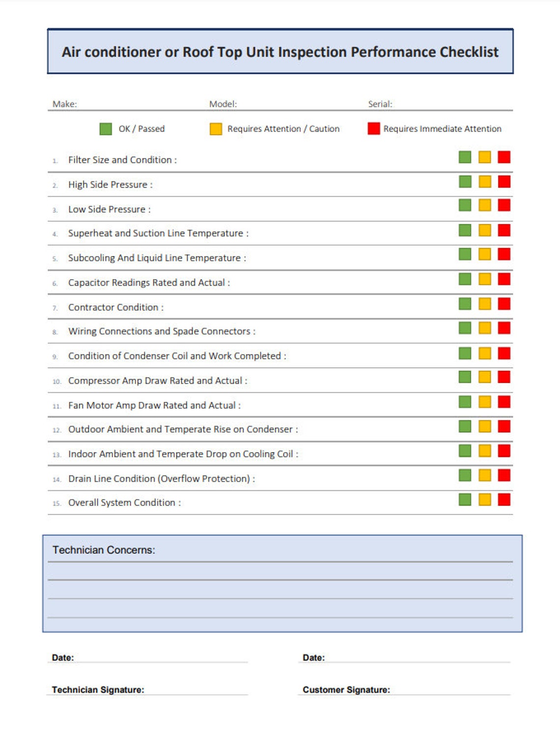Mark Wiring Connections and Spade Connectors yellow

pos(484,329)
